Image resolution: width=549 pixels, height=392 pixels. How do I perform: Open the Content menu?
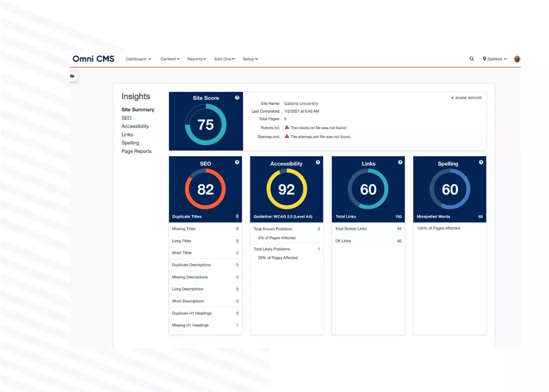point(170,59)
